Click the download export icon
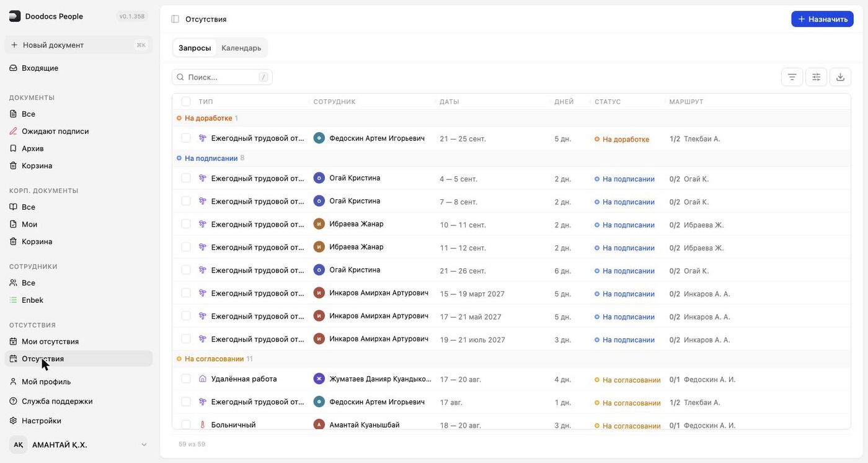 (840, 77)
